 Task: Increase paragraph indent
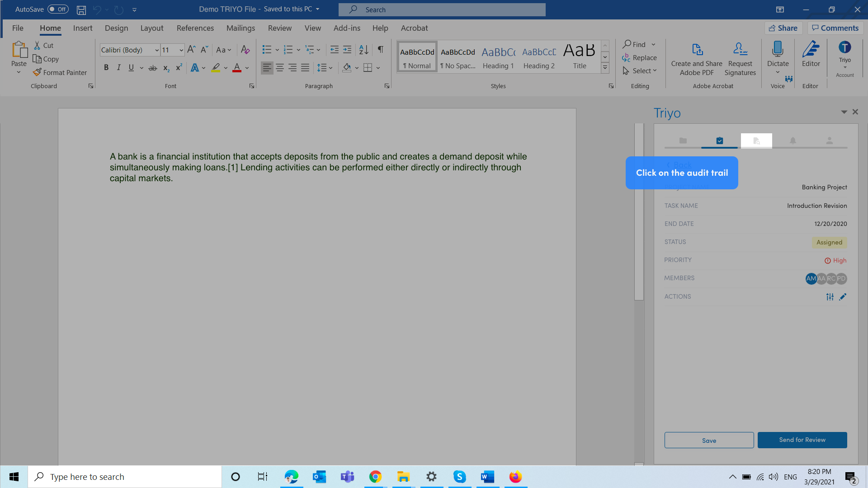(x=347, y=50)
